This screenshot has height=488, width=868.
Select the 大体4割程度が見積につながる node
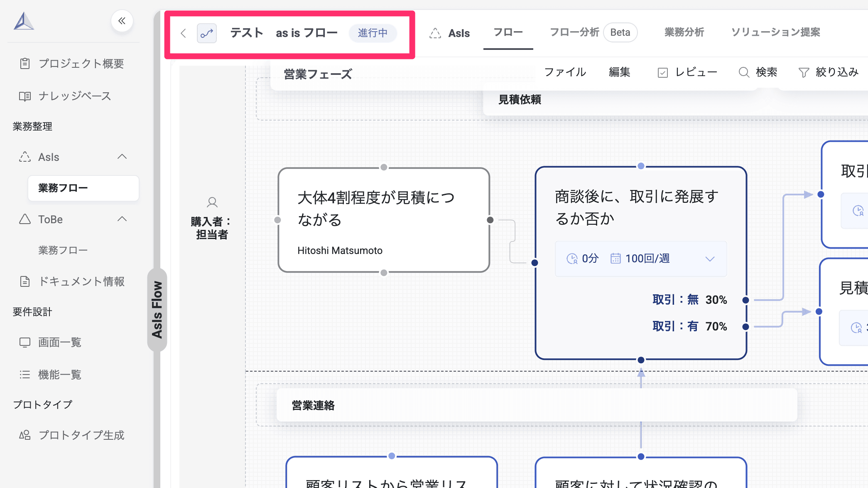(383, 220)
